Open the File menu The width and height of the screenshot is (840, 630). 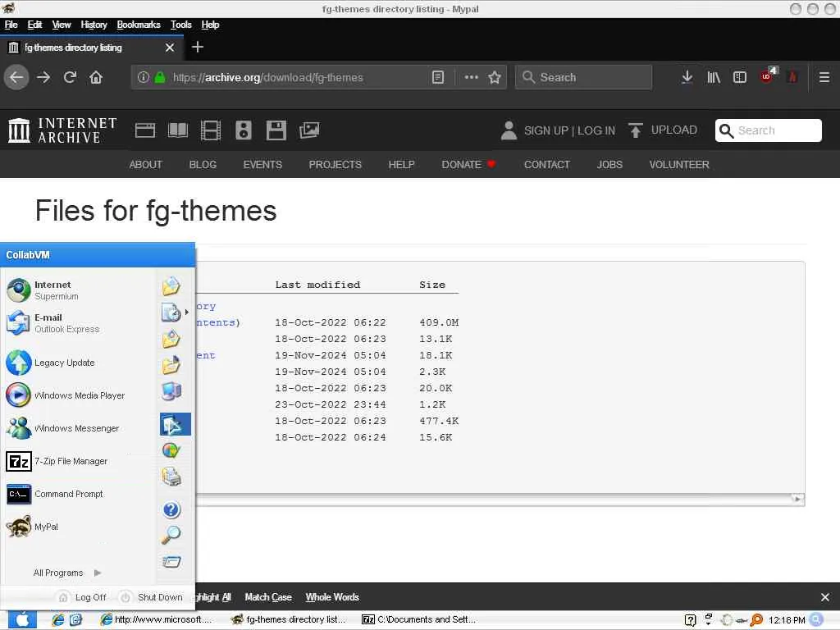[11, 25]
